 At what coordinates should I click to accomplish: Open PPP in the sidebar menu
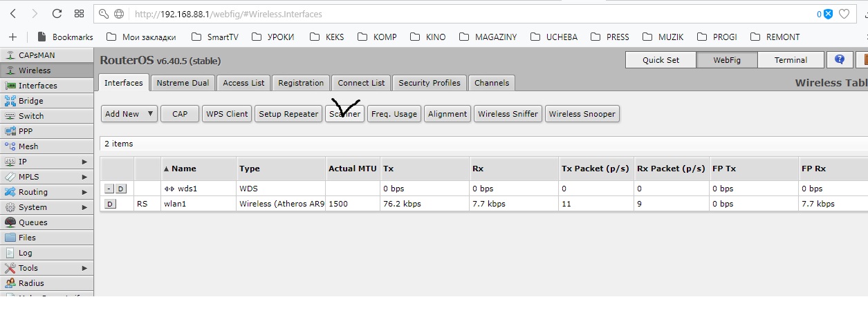pos(46,131)
